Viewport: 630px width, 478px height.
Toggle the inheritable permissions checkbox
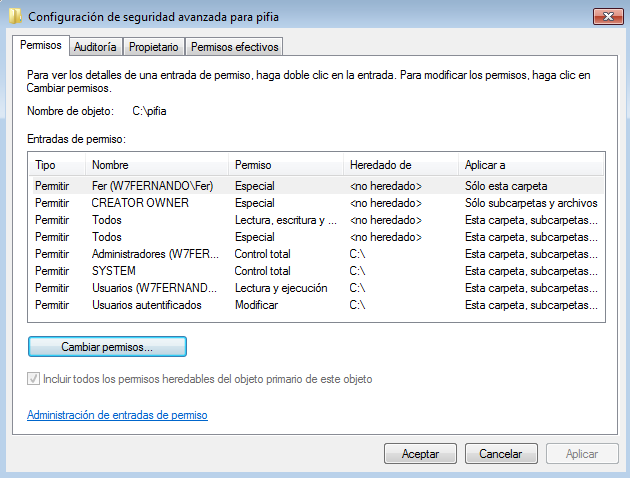33,379
